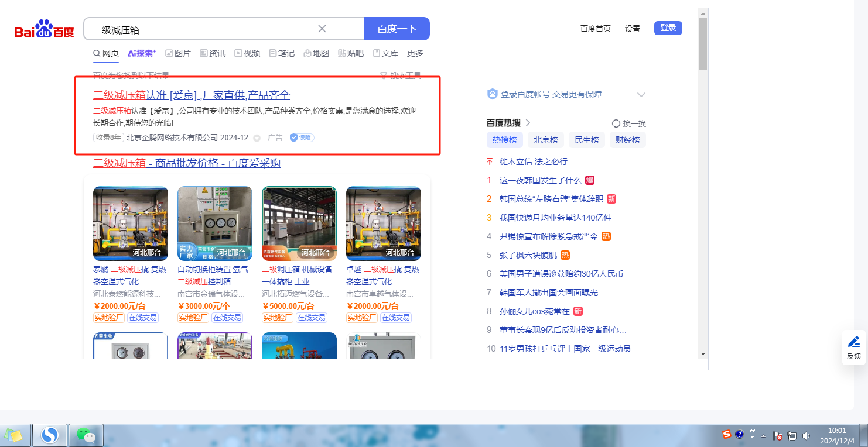Open the 更多 search categories menu
Screen dimensions: 868x447
click(x=415, y=53)
